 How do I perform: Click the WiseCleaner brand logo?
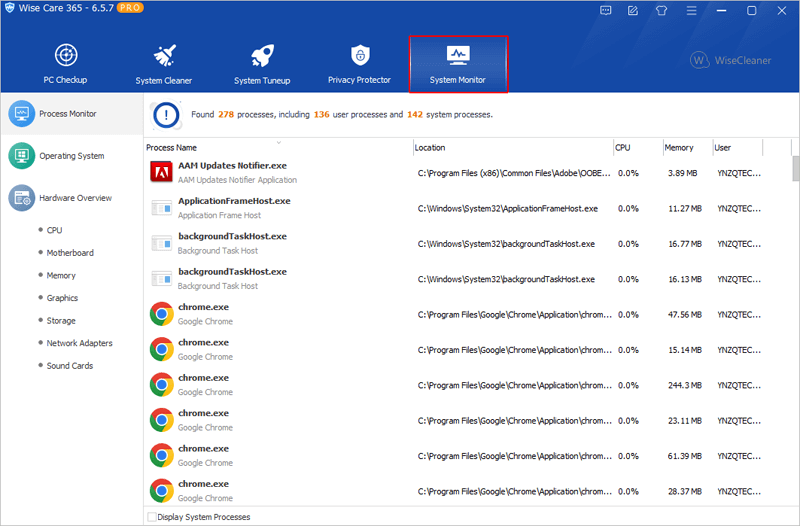coord(730,60)
